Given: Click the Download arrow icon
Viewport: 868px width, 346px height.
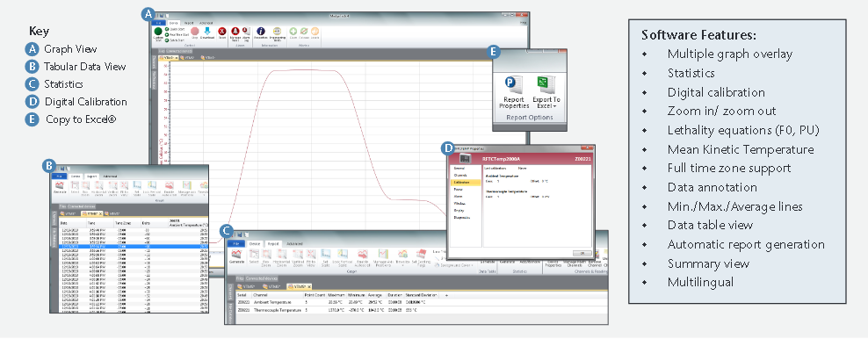Looking at the screenshot, I should [x=207, y=31].
